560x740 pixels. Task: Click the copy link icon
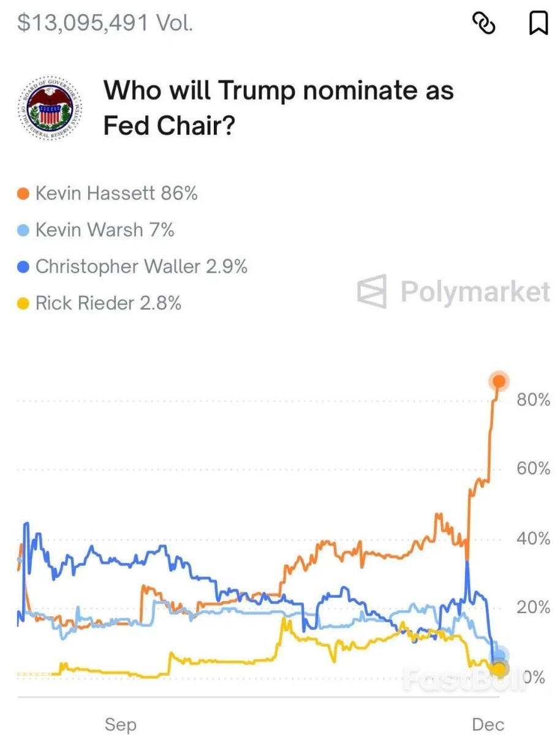click(x=483, y=24)
